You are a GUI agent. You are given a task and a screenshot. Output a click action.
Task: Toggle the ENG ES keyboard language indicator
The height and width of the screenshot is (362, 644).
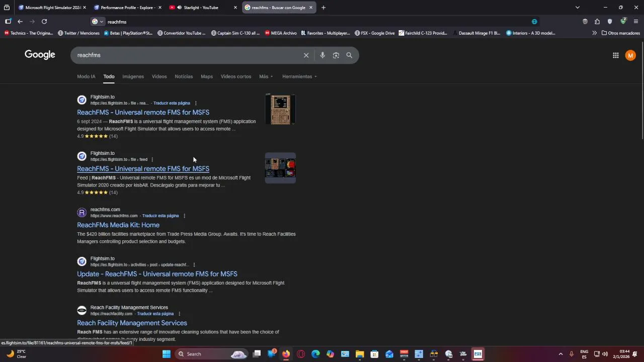[x=584, y=354]
